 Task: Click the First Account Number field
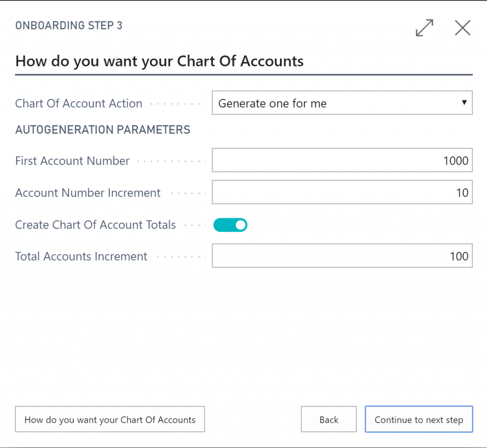pos(342,160)
